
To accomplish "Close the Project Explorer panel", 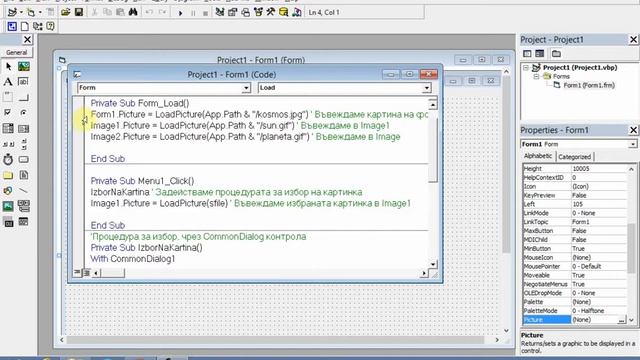I will click(633, 40).
